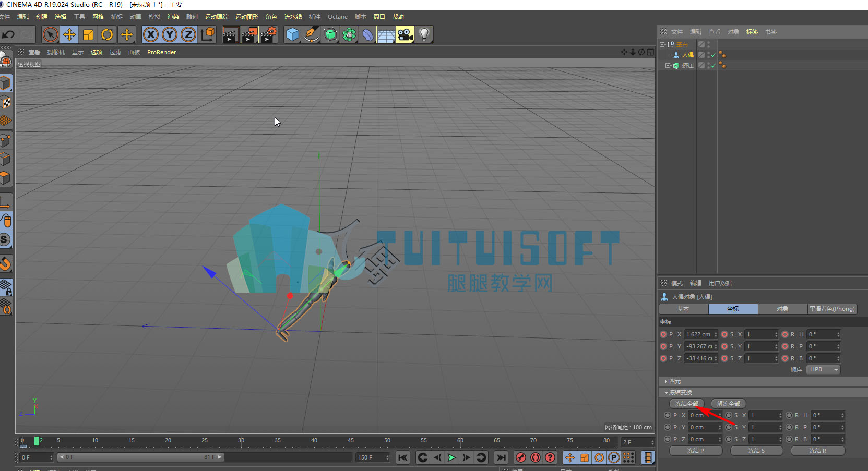868x471 pixels.
Task: Enable the P.X keyframe radio circle
Action: coord(663,334)
